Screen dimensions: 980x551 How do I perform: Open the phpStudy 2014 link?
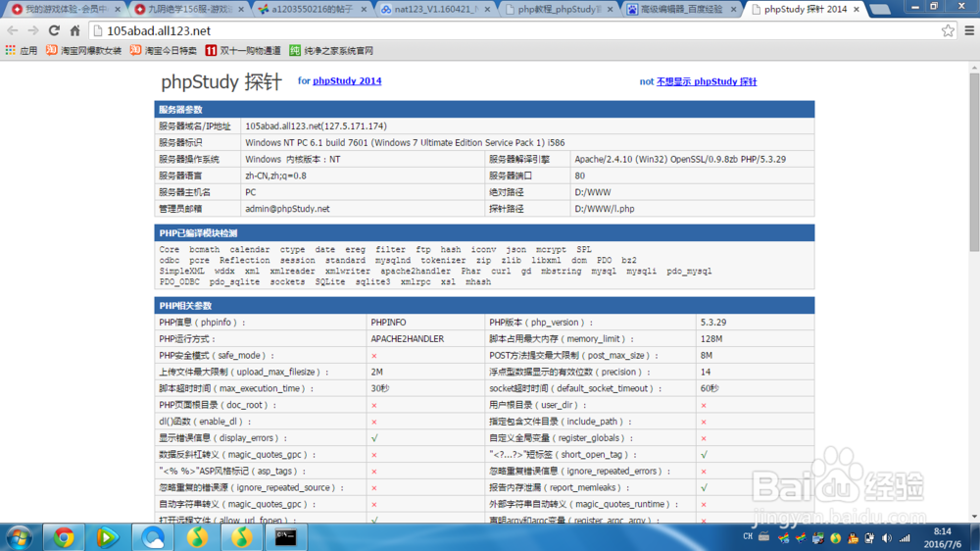(x=347, y=80)
